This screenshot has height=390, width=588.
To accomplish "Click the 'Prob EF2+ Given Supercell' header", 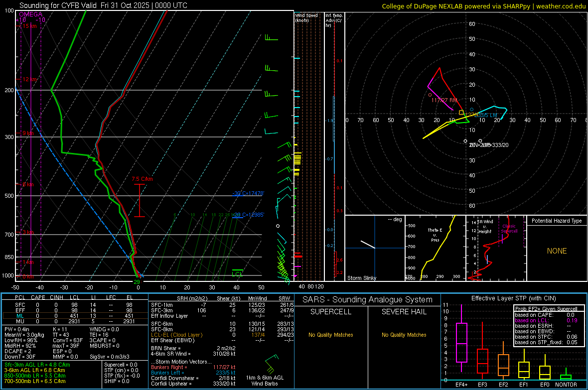I will pyautogui.click(x=546, y=309).
